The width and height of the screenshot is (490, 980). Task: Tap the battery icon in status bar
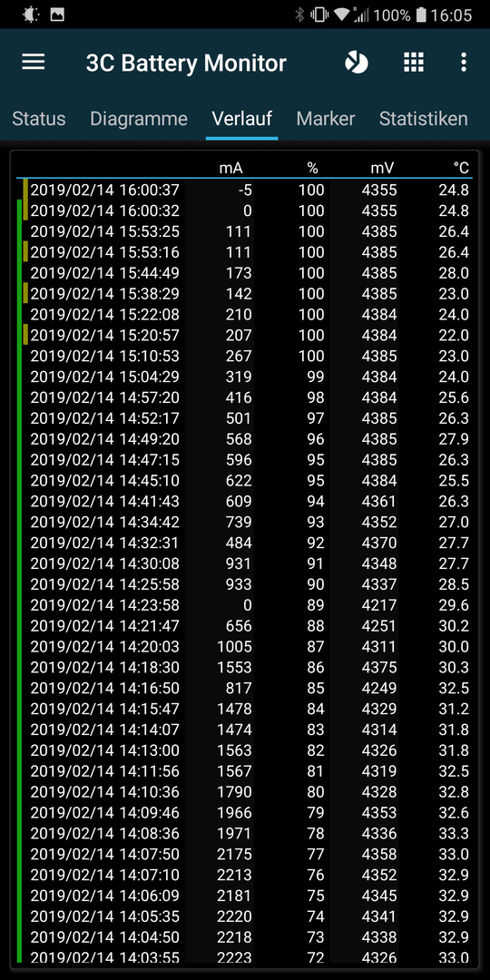[x=421, y=15]
